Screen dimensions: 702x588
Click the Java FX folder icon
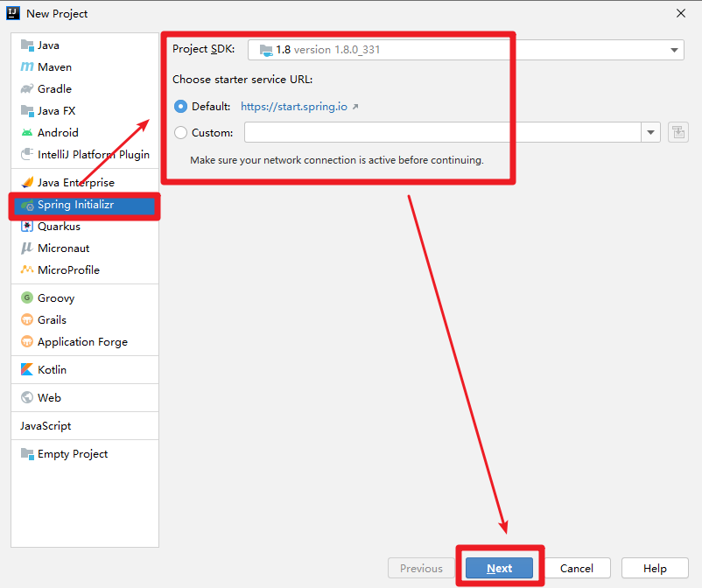[27, 110]
